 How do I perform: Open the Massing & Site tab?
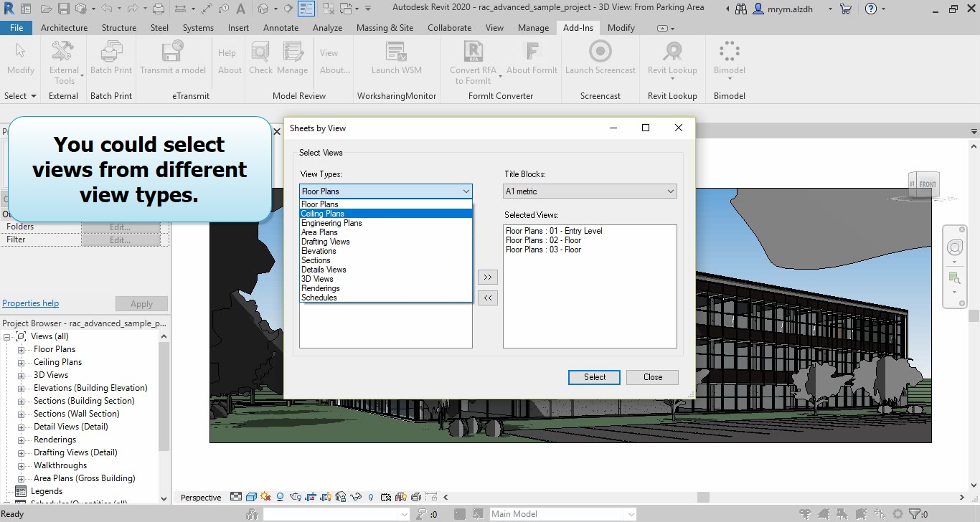click(x=385, y=28)
